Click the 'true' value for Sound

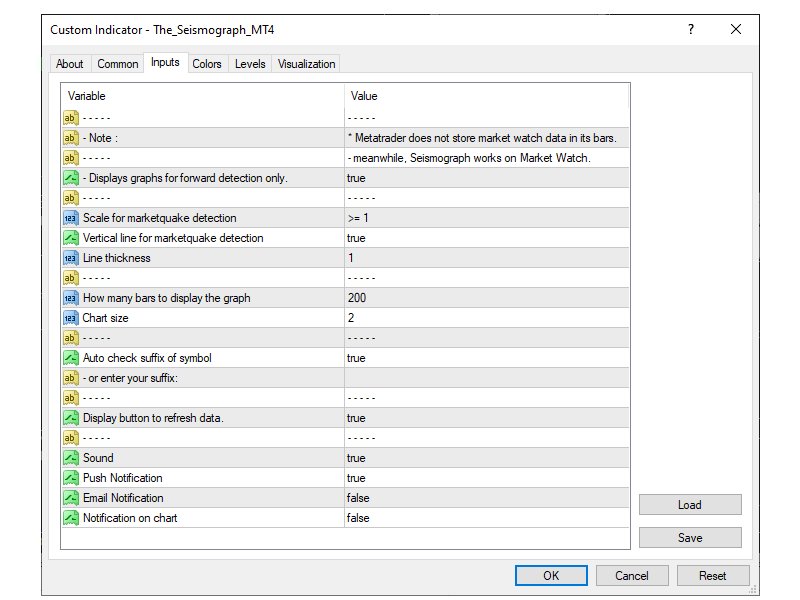click(356, 458)
